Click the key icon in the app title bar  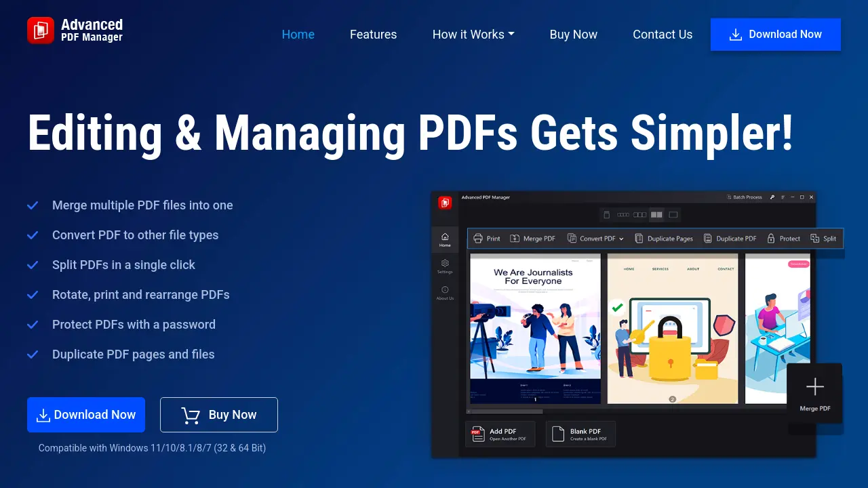click(x=771, y=197)
